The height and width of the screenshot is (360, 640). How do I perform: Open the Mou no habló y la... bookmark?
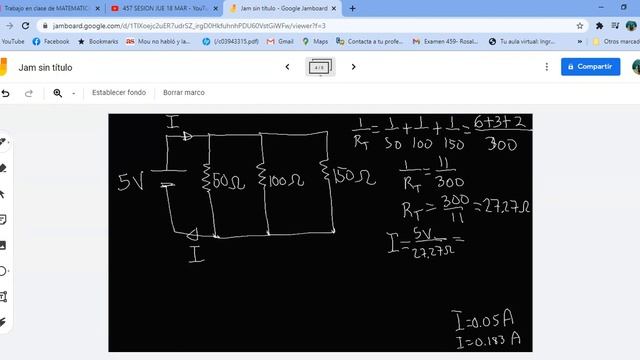[158, 42]
